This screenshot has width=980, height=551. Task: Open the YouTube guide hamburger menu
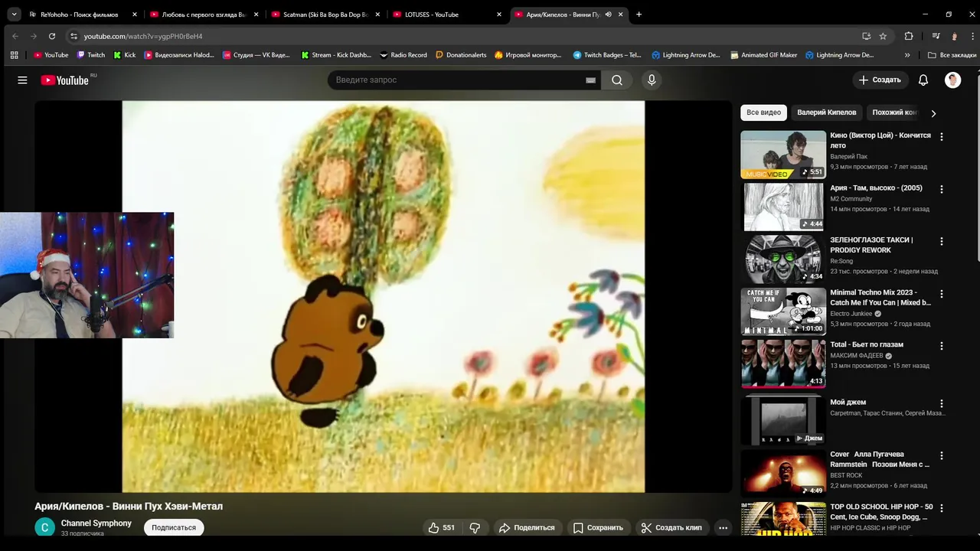click(x=22, y=80)
